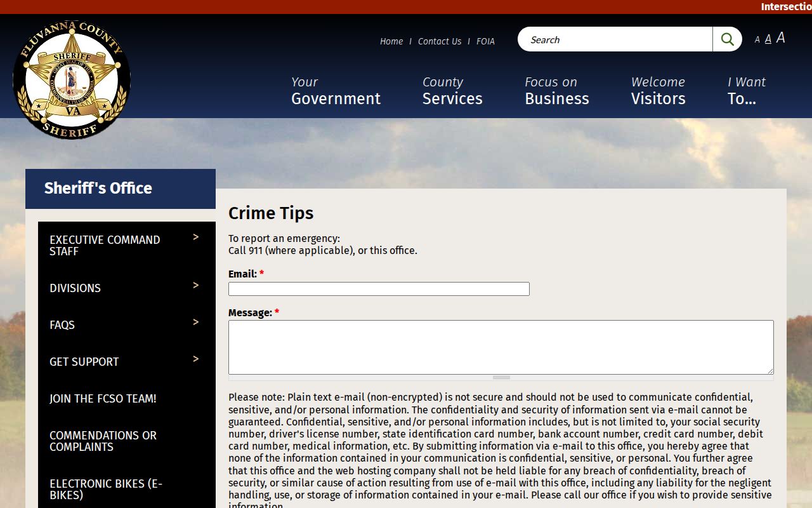This screenshot has height=508, width=812.
Task: Open the FOIA link
Action: coord(485,41)
